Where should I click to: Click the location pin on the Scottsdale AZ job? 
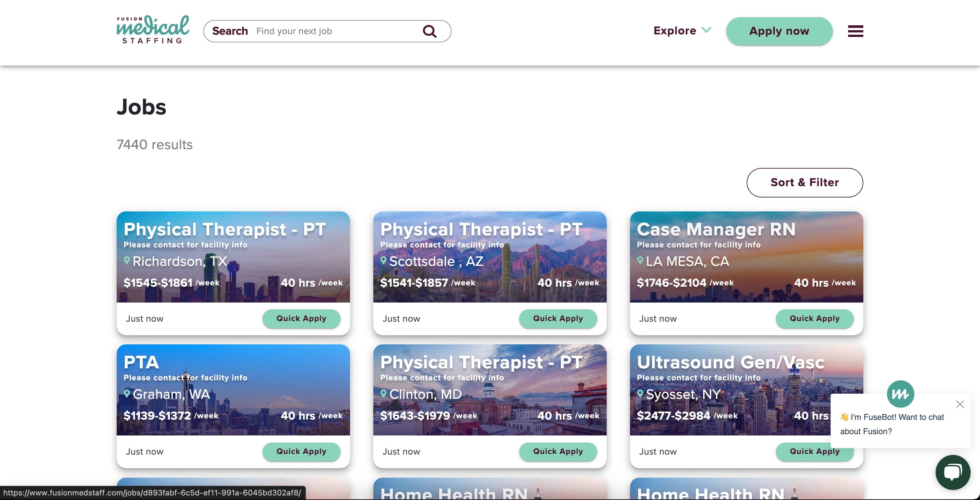point(383,261)
